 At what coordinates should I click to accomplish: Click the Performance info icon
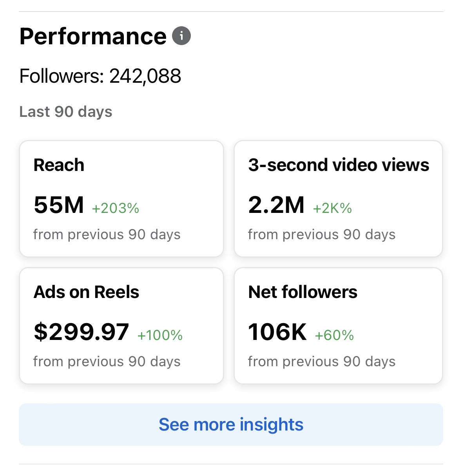point(182,36)
